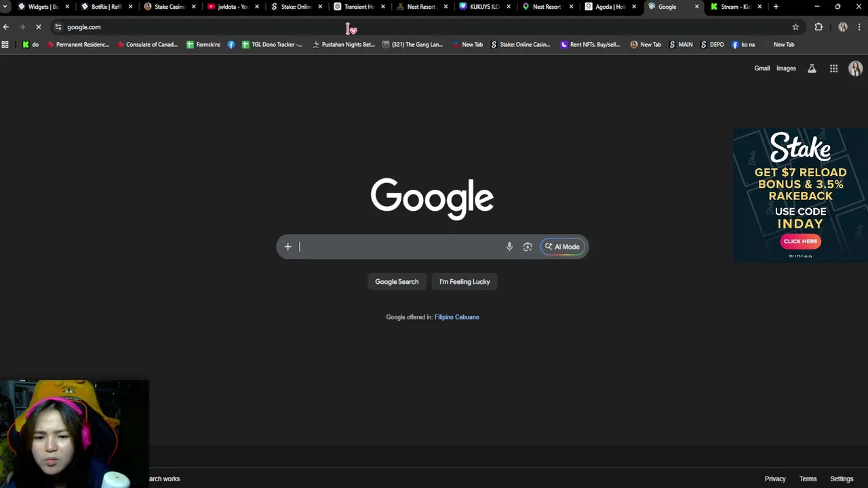Stop loading the page

click(x=39, y=27)
